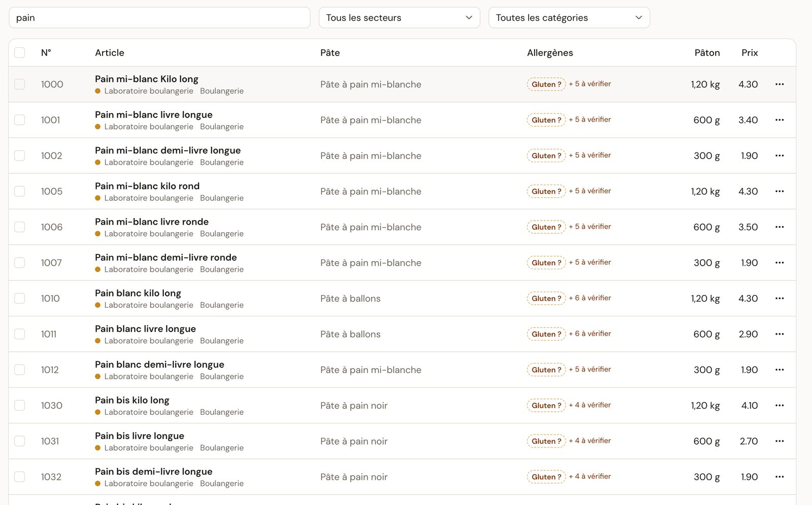The height and width of the screenshot is (505, 812).
Task: Open more options for article 1010
Action: pyautogui.click(x=780, y=298)
